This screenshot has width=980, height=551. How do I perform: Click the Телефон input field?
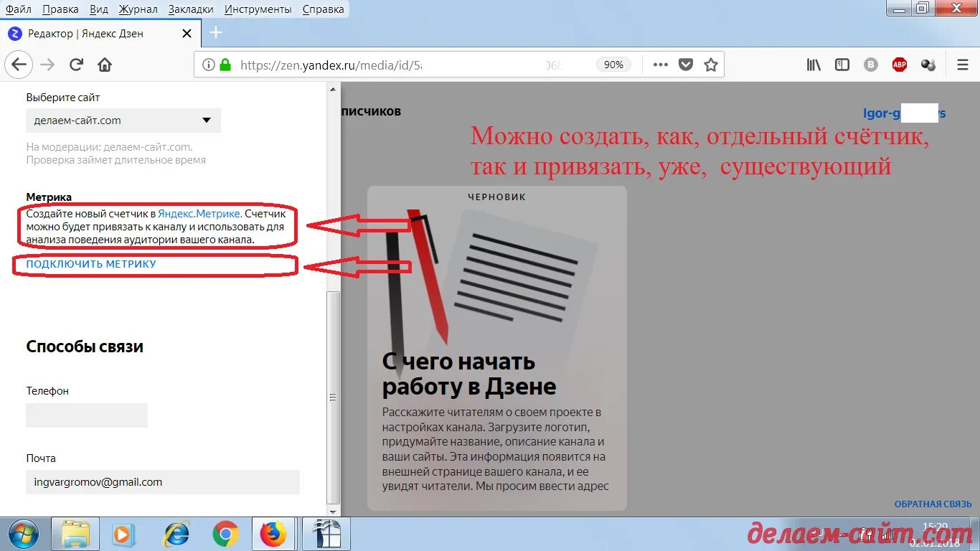tap(87, 415)
